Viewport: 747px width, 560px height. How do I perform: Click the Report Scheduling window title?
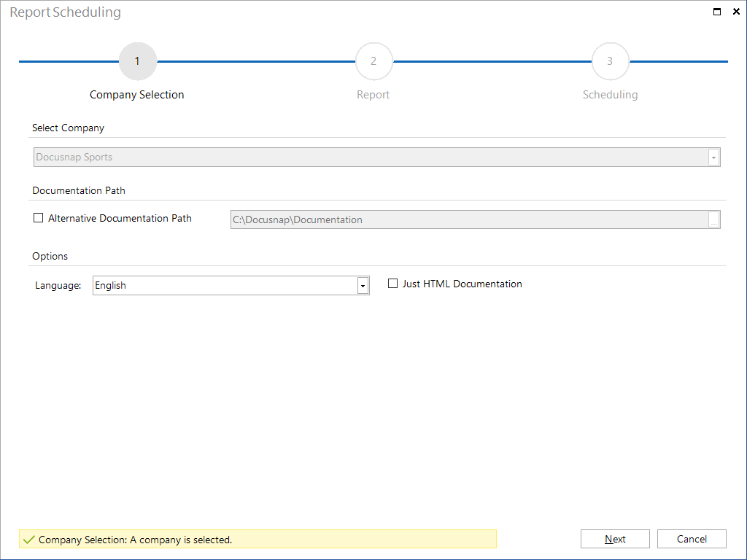click(x=65, y=12)
